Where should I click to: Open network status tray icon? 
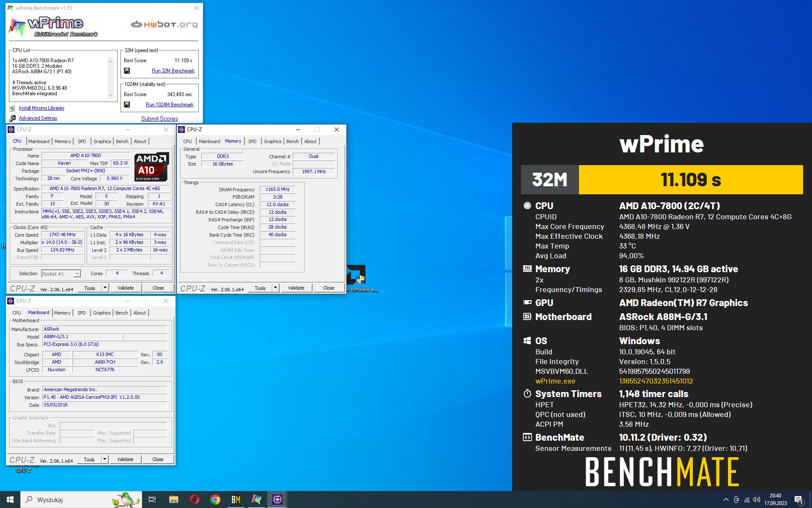coord(747,500)
